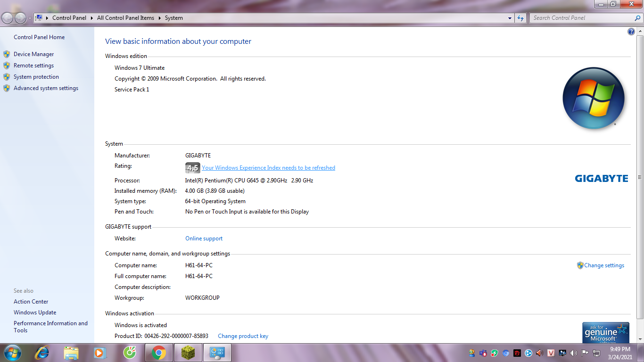Launch Internet Explorer from the taskbar
This screenshot has height=362, width=644.
(42, 353)
